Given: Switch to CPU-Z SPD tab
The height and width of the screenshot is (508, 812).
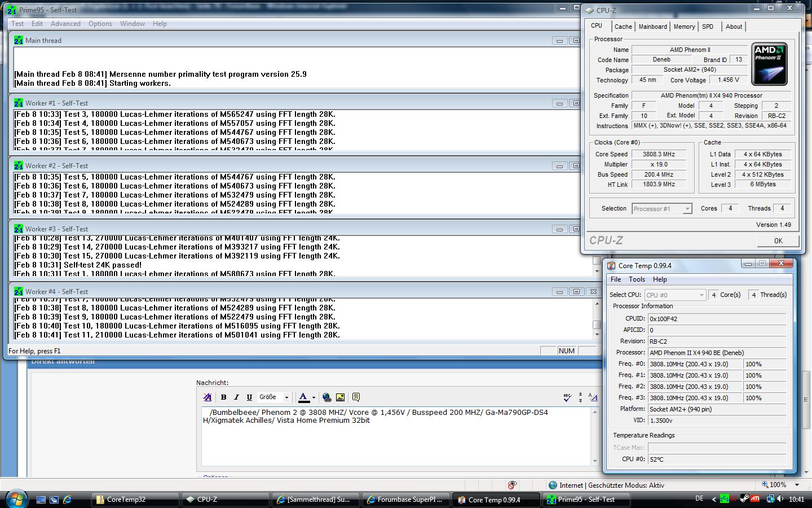Looking at the screenshot, I should 708,27.
